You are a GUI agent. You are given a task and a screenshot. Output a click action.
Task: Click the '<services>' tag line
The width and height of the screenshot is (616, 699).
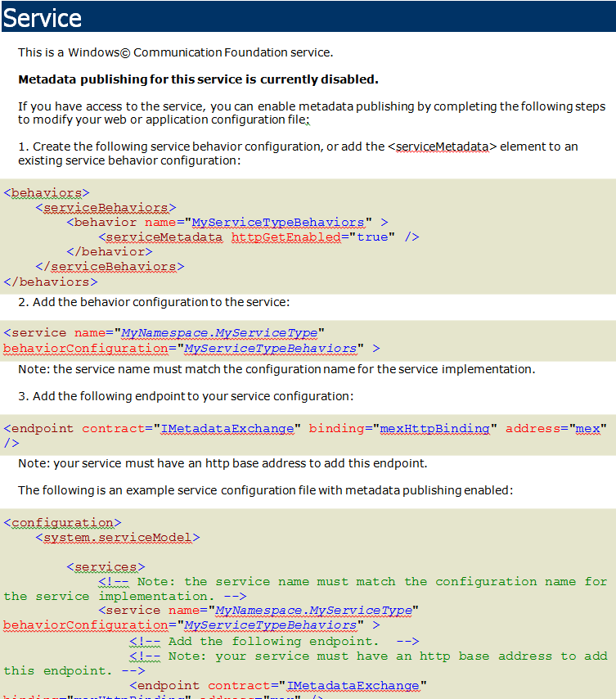point(106,566)
